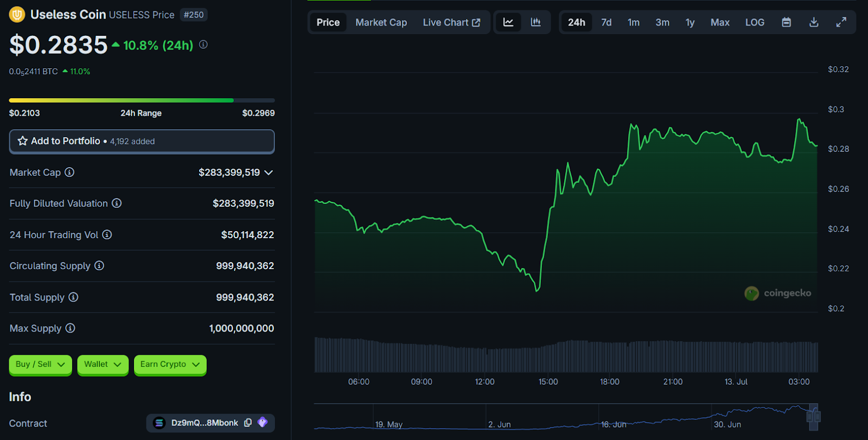Select the 7d time range
This screenshot has width=868, height=440.
(607, 22)
